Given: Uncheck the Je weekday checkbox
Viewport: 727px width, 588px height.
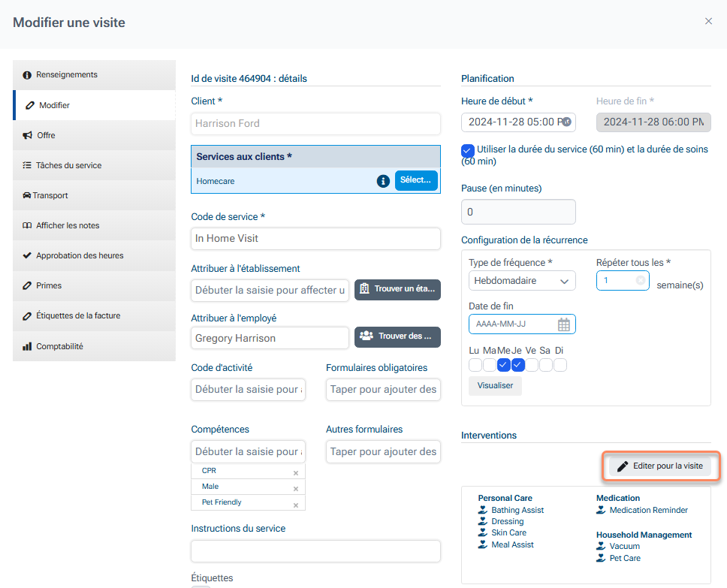Looking at the screenshot, I should coord(517,365).
